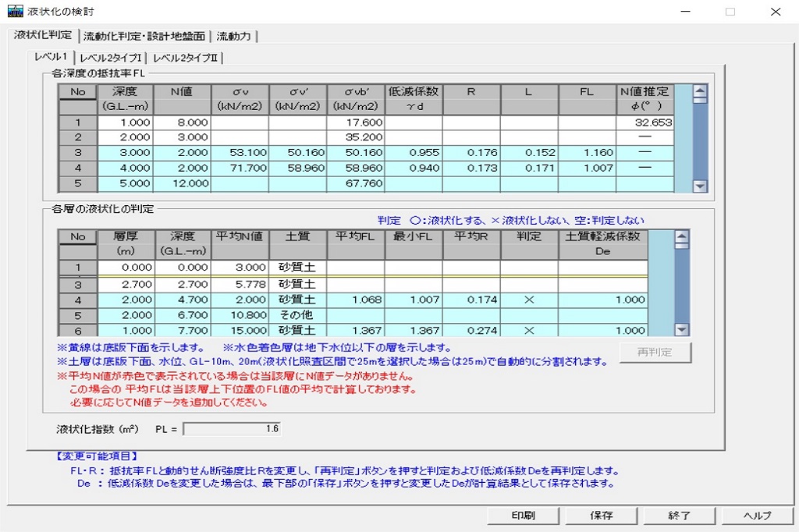This screenshot has width=799, height=532.
Task: Select the N値推定 cell showing 32.653
Action: [645, 122]
